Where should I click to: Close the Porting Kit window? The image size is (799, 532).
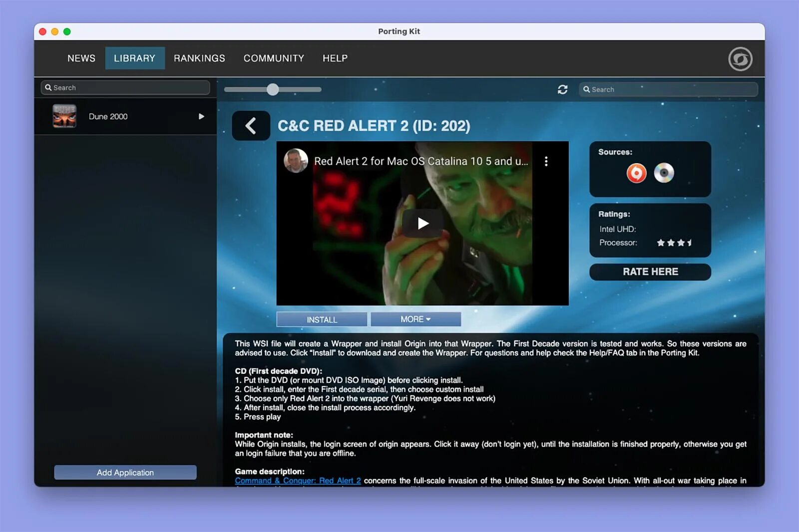[43, 31]
